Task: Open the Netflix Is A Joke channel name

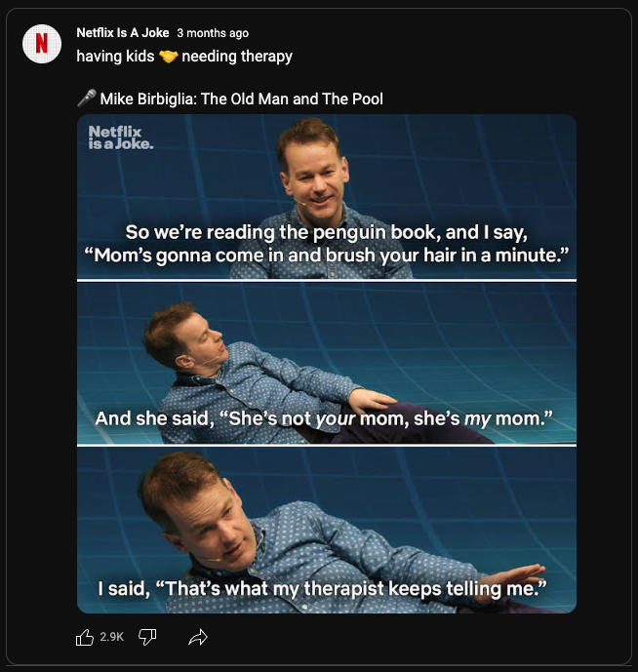Action: point(123,32)
